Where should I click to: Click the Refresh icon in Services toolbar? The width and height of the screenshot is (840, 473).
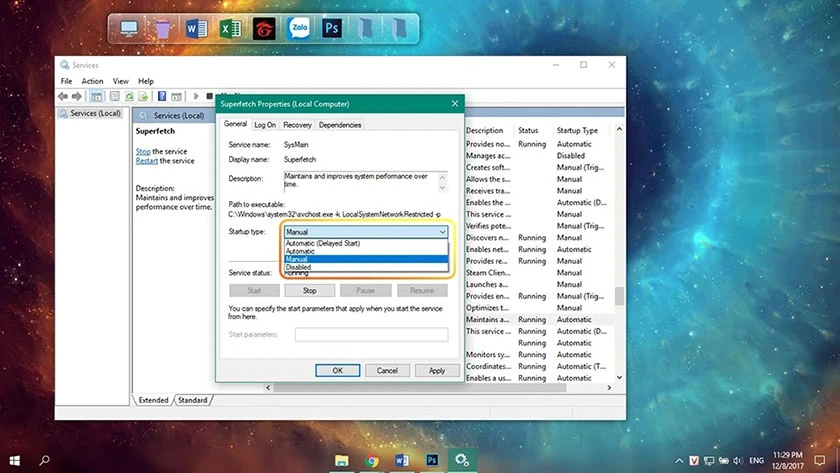129,96
